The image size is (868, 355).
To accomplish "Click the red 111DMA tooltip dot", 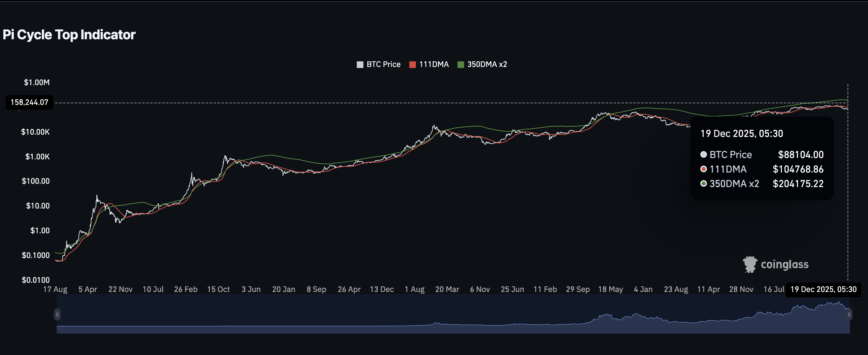I will (703, 169).
